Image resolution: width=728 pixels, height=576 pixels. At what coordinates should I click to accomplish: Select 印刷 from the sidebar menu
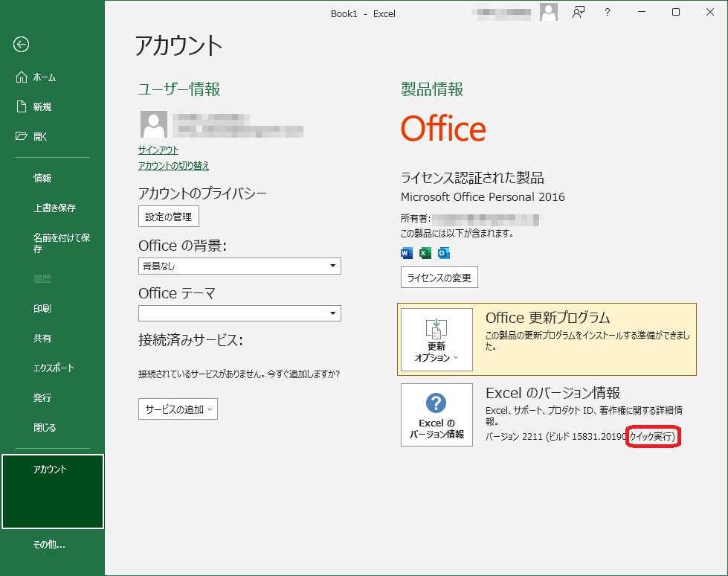42,309
